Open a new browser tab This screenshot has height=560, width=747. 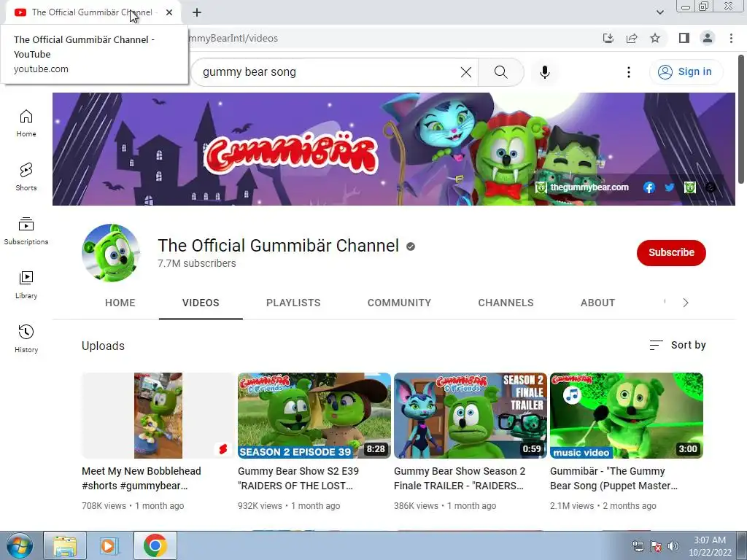point(197,12)
